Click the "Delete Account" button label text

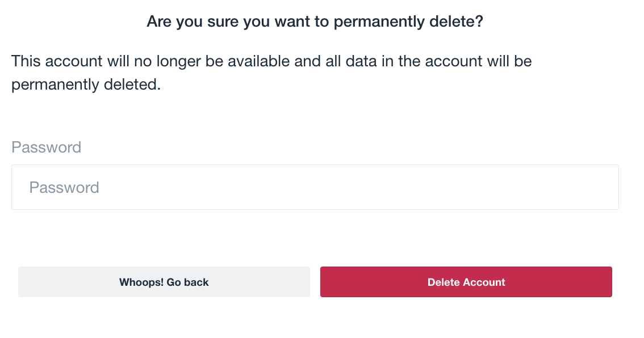[466, 282]
